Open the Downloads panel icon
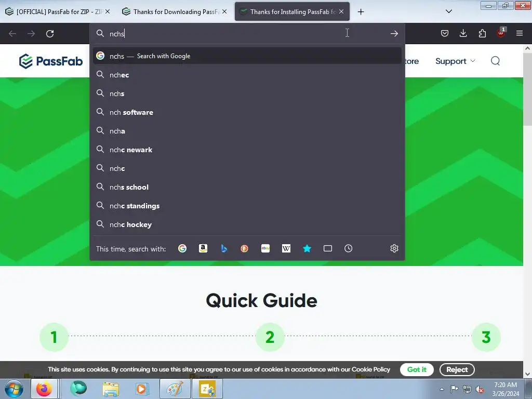 click(x=463, y=33)
